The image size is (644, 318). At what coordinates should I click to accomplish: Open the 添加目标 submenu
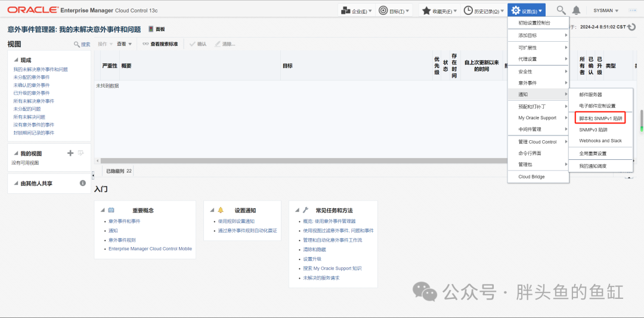coord(538,36)
